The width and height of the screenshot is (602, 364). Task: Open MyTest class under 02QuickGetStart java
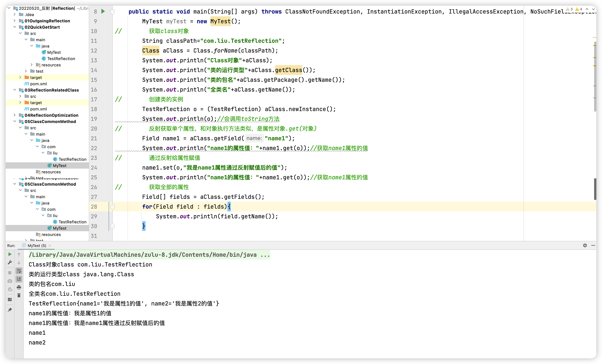54,52
